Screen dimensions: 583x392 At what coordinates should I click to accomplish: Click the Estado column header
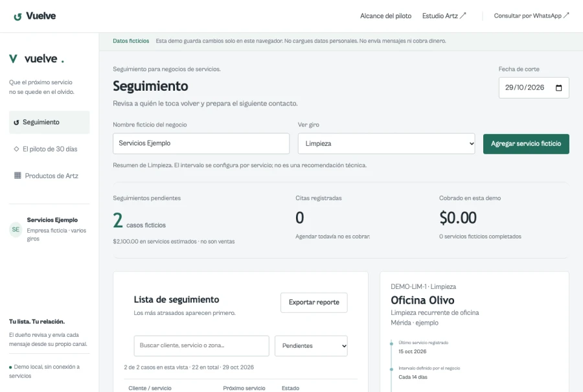click(x=290, y=388)
